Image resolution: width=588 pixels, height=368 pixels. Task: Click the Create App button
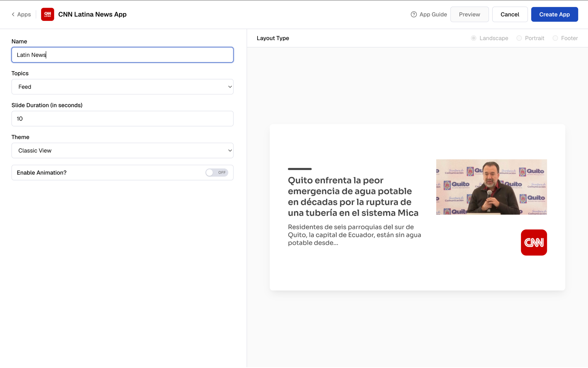(554, 14)
